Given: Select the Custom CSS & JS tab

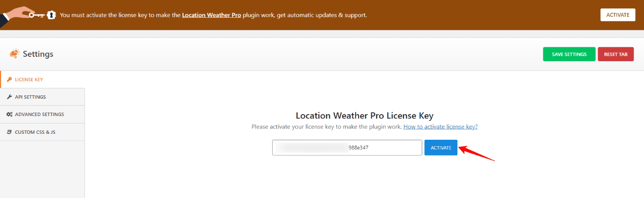Looking at the screenshot, I should (x=35, y=132).
